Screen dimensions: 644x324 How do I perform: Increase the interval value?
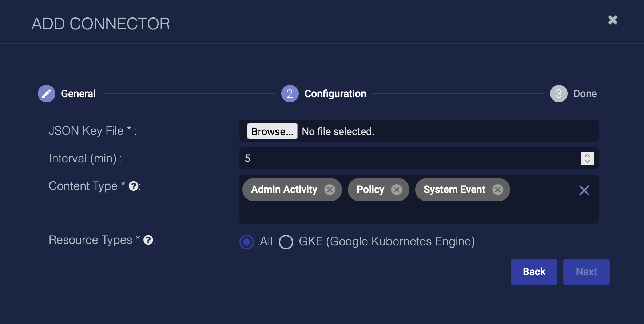[x=587, y=155]
